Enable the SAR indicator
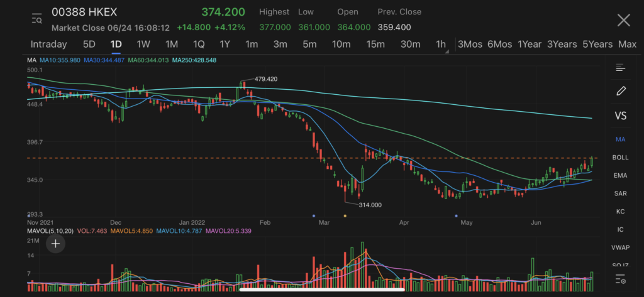The width and height of the screenshot is (644, 297). pos(620,193)
